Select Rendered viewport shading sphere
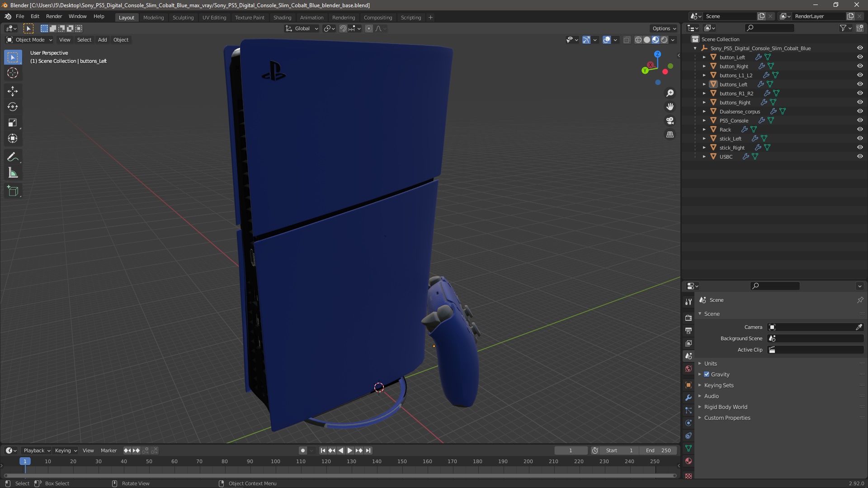The image size is (868, 488). click(x=664, y=40)
